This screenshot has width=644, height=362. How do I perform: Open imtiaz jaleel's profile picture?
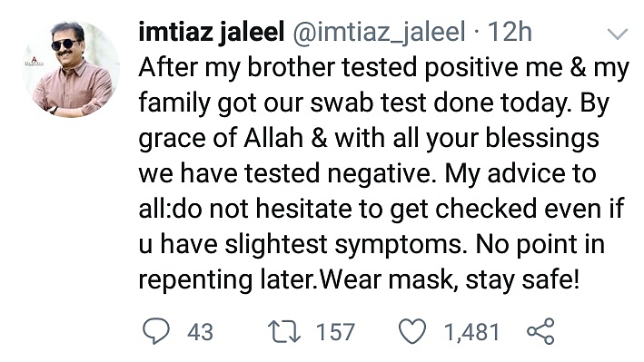(x=71, y=69)
